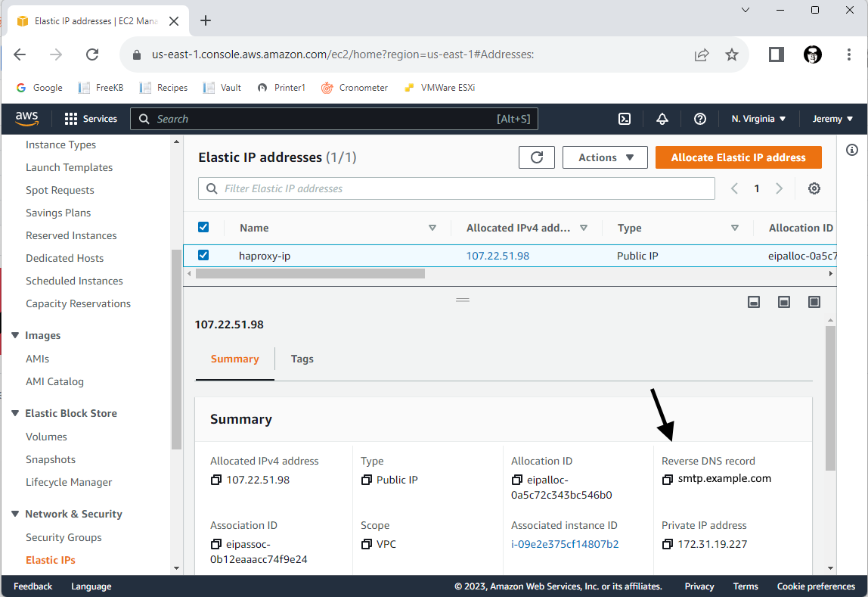Share this page from address bar
Screen dimensions: 868x597
click(702, 54)
